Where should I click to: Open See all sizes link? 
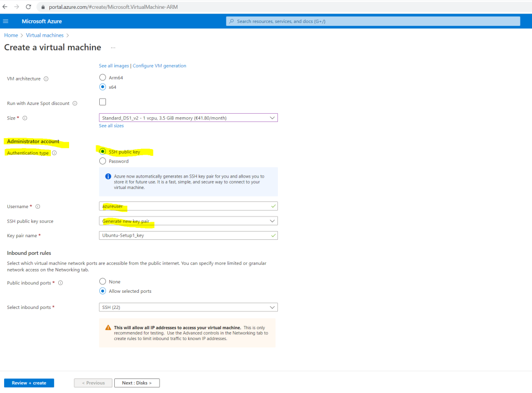pos(111,126)
